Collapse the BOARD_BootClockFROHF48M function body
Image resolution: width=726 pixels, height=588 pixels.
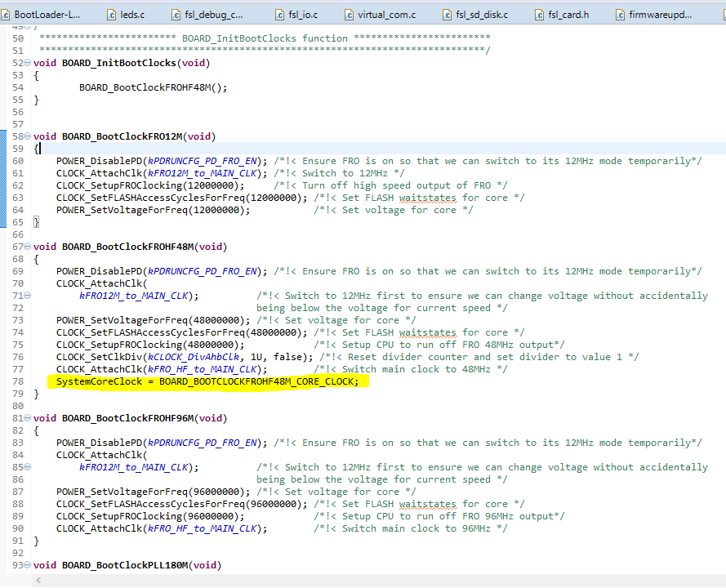pyautogui.click(x=27, y=247)
